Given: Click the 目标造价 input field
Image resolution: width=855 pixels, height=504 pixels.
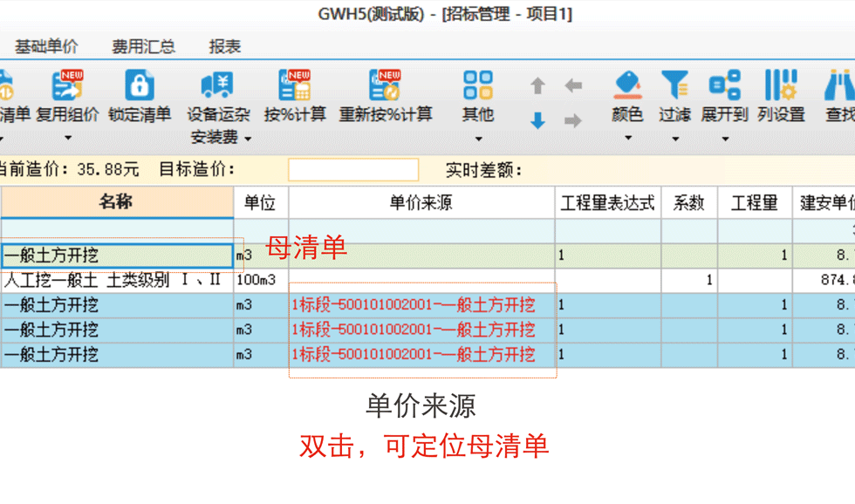Looking at the screenshot, I should click(353, 170).
